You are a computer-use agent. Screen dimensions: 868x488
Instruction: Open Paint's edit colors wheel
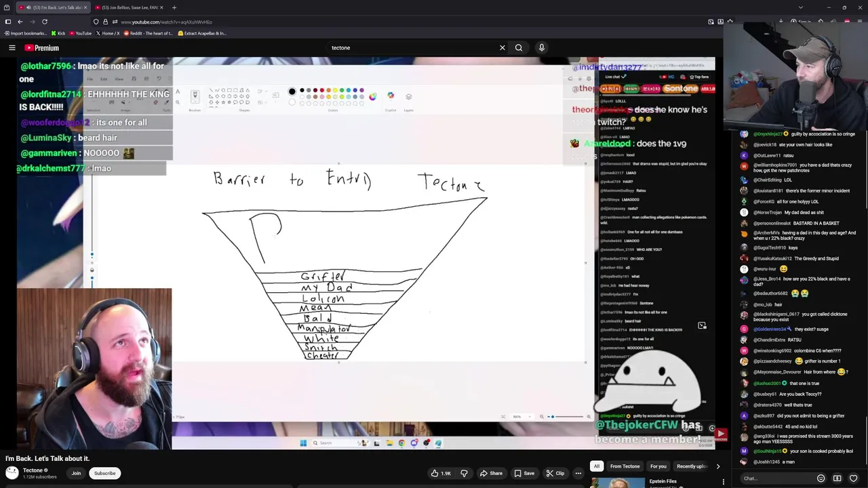pos(372,96)
